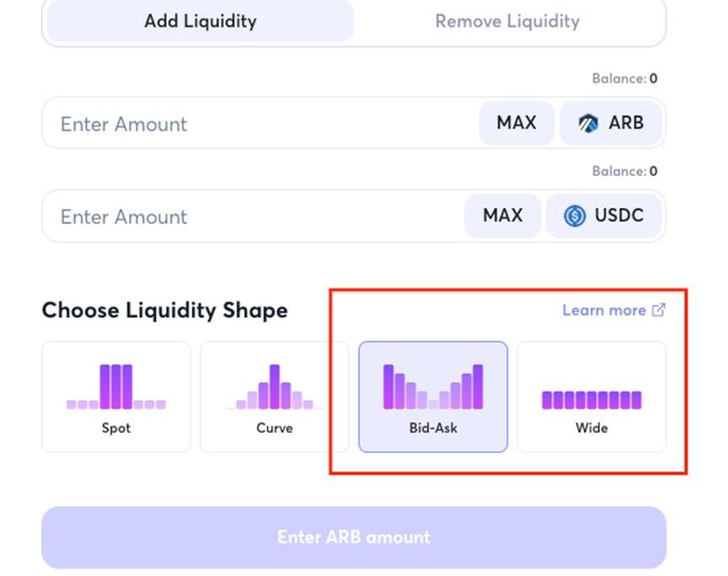Switch to the Remove Liquidity tab
This screenshot has height=576, width=728.
point(507,21)
